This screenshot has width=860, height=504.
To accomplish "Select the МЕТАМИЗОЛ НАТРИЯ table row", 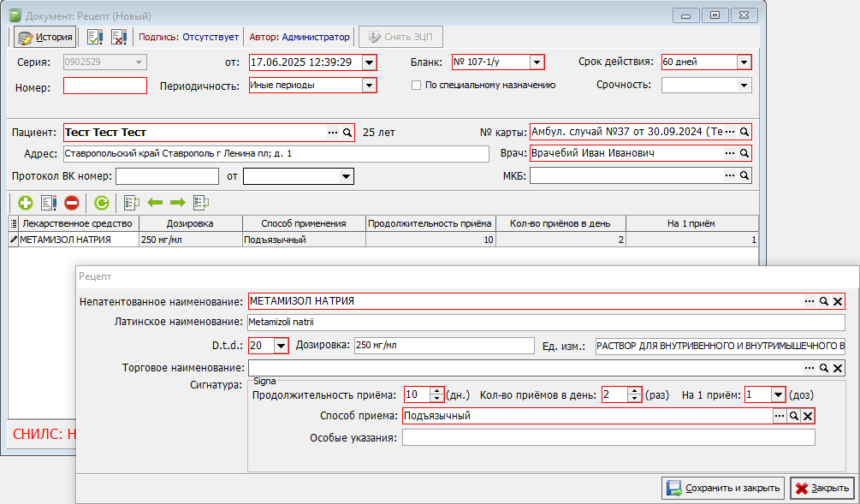I will 383,240.
